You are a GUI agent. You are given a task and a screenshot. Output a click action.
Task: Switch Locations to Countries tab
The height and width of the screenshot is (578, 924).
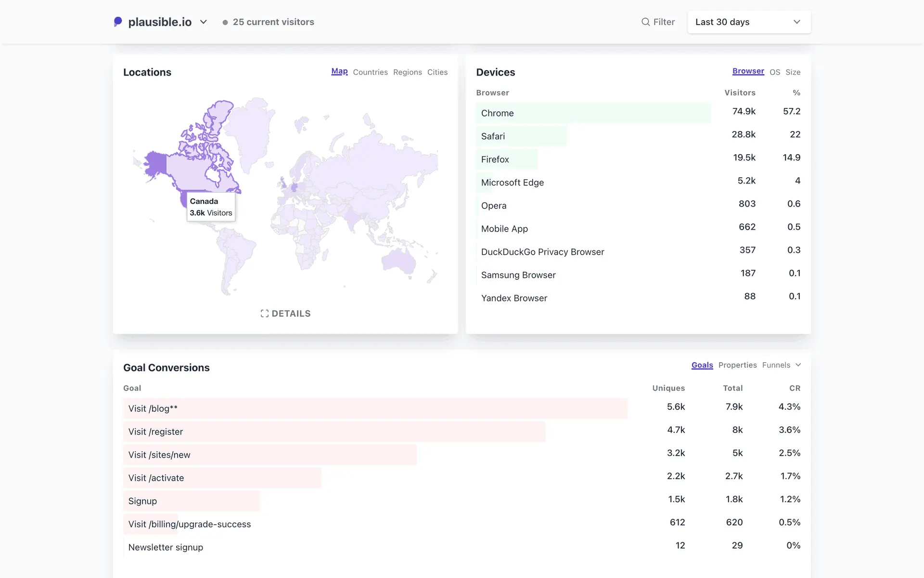tap(370, 72)
